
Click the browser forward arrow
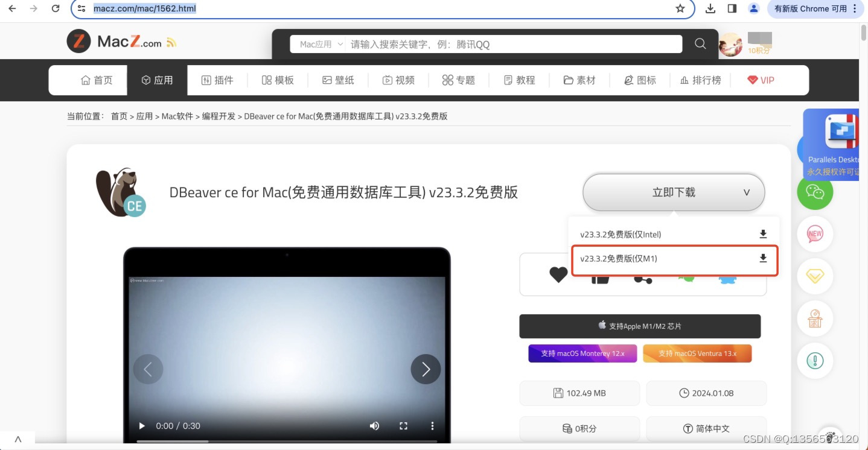pos(34,8)
